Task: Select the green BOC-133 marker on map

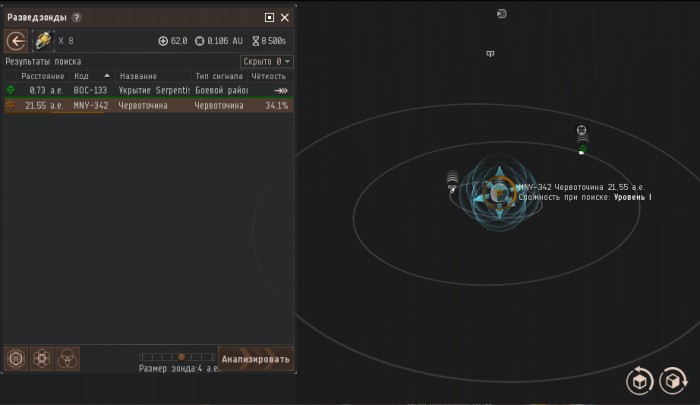Action: coord(583,150)
